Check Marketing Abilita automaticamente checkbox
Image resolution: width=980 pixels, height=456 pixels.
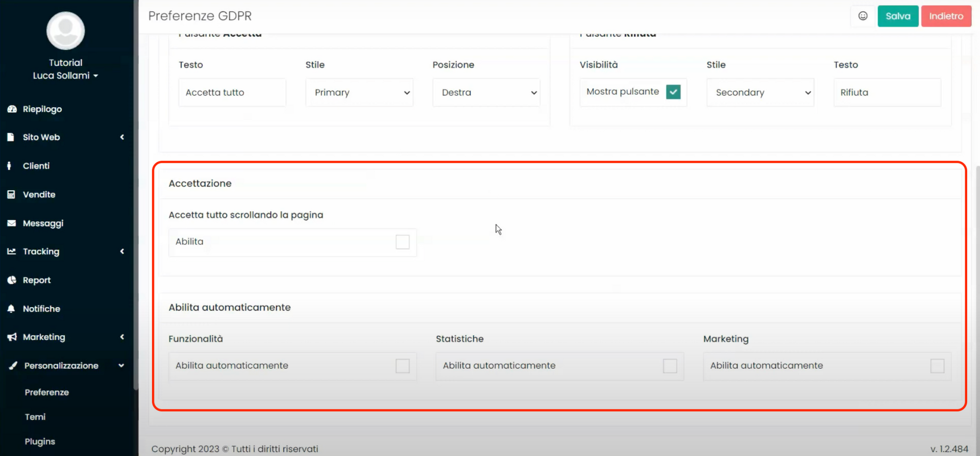coord(938,366)
